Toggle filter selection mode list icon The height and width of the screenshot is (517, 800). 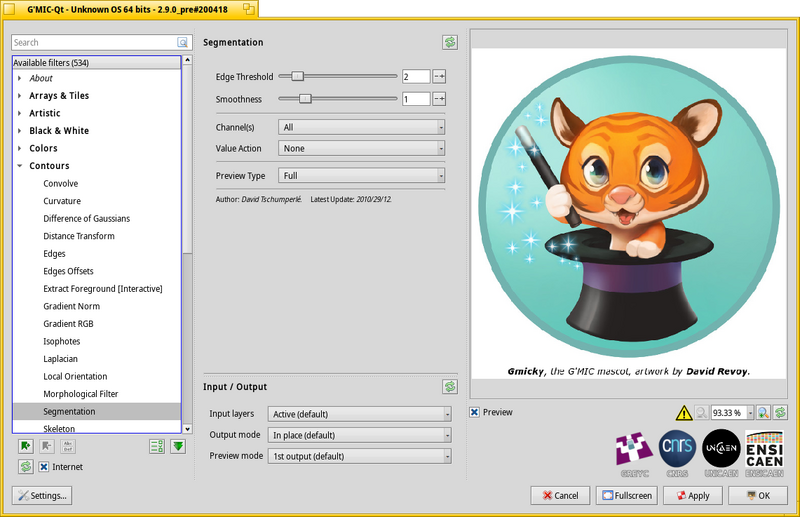coord(157,447)
